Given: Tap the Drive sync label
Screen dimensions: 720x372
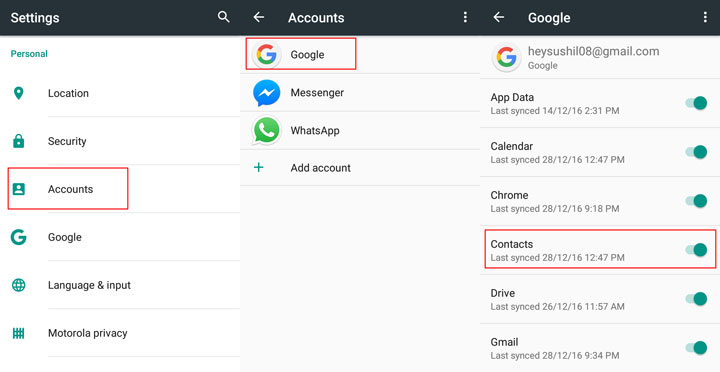Looking at the screenshot, I should pos(502,293).
